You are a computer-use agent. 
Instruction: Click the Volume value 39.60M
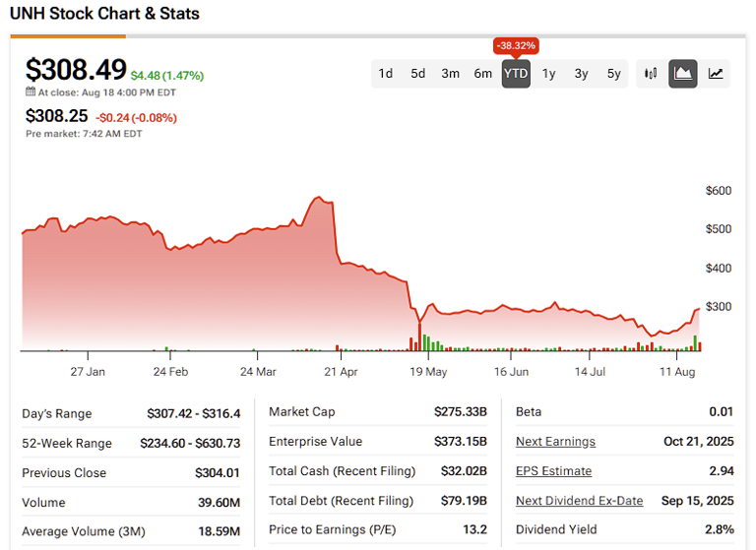point(219,502)
